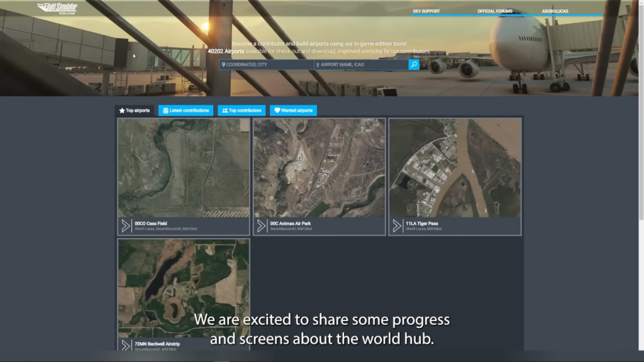Select the 00CO Cass Field title link
644x362 pixels.
[151, 224]
